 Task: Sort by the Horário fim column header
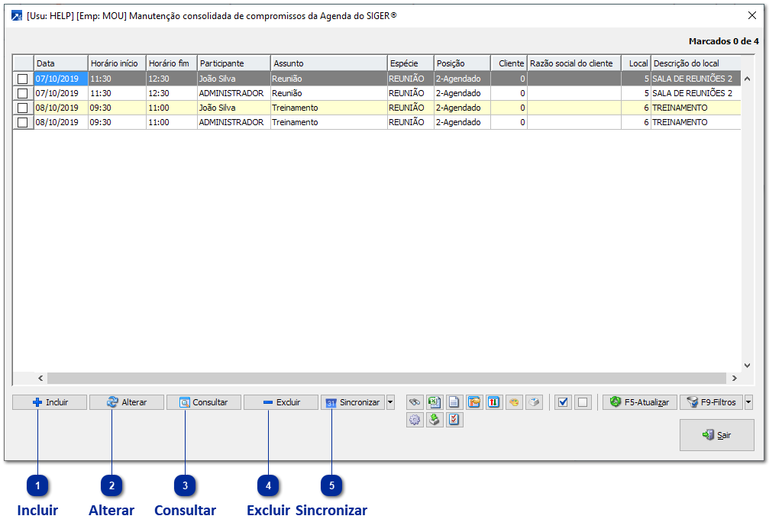172,63
